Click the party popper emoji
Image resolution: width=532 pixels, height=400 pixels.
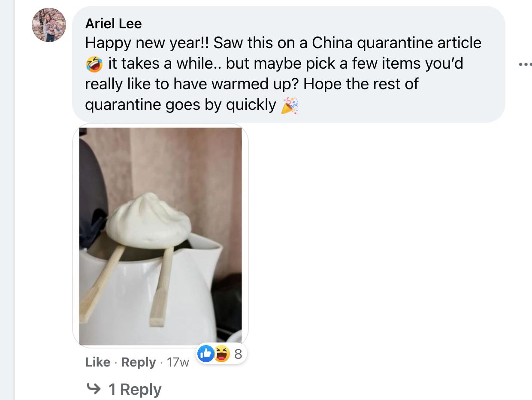(290, 105)
